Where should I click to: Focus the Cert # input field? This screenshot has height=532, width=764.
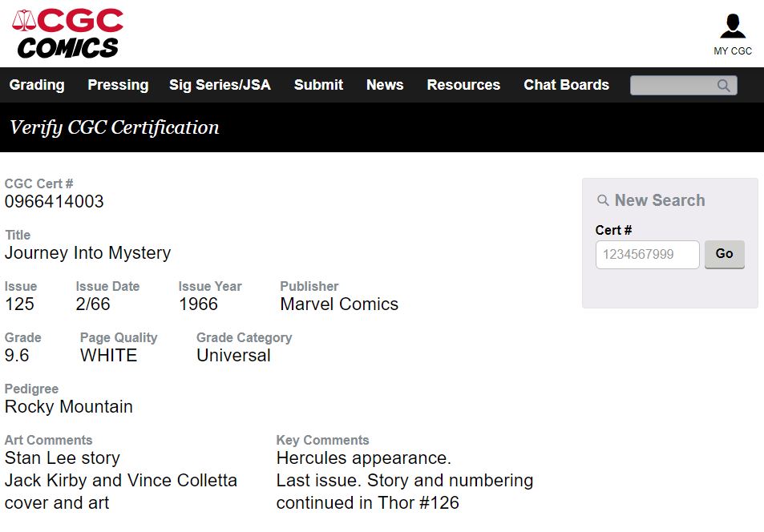(x=648, y=254)
